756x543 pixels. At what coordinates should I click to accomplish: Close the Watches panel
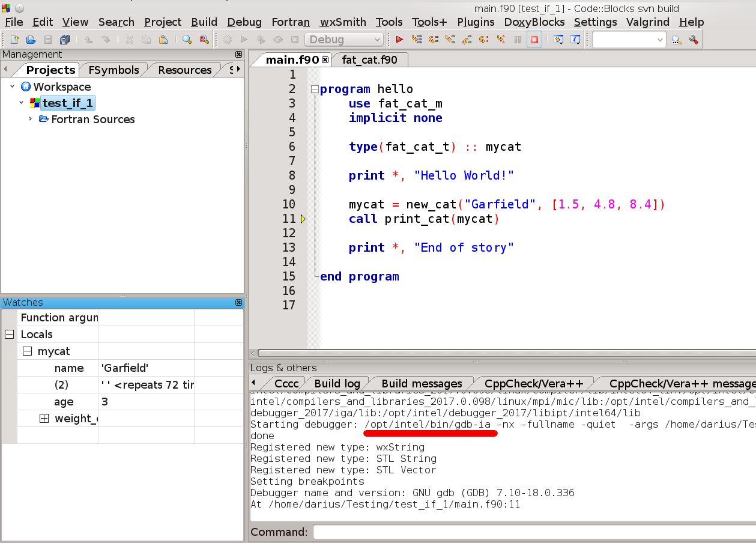click(x=238, y=302)
